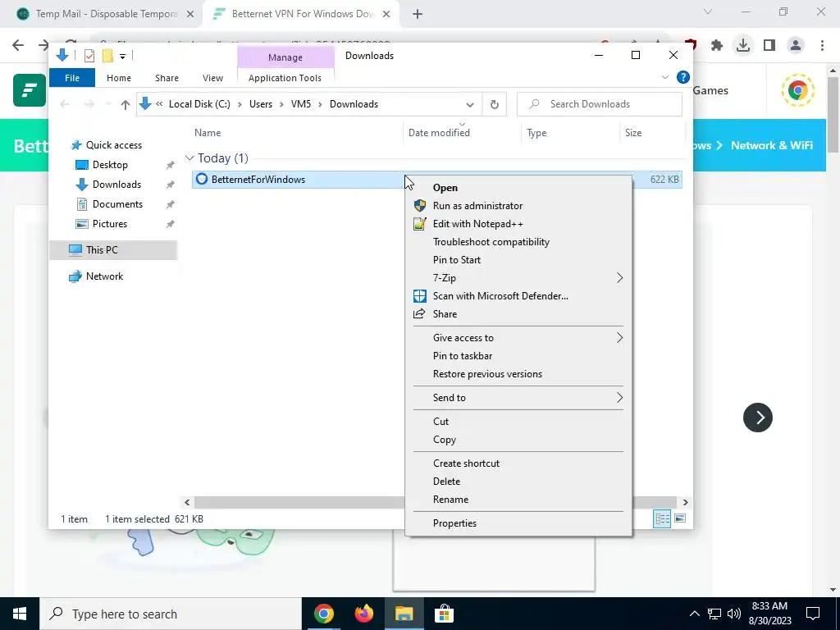Show hidden system tray icons

pyautogui.click(x=694, y=614)
